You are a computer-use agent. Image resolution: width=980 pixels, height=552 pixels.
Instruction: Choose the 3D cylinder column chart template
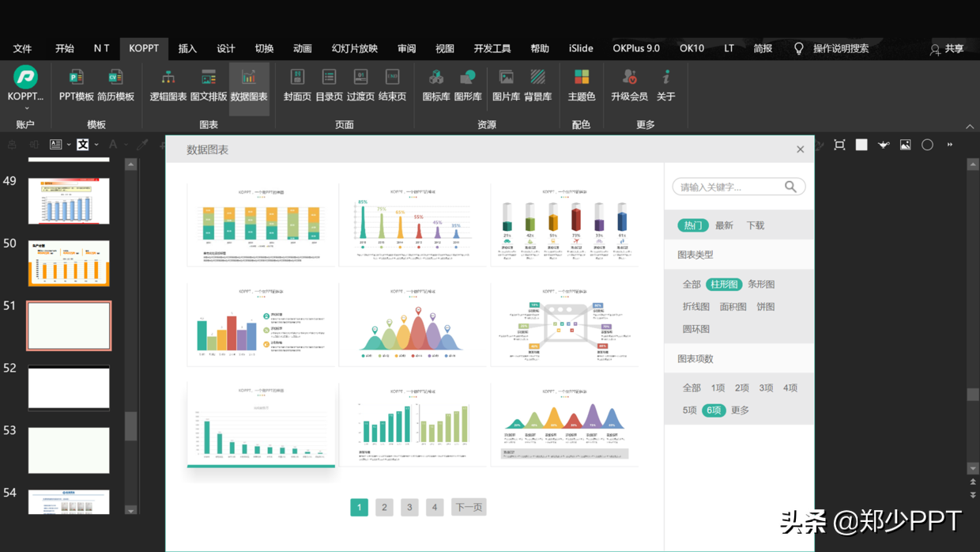coord(564,225)
